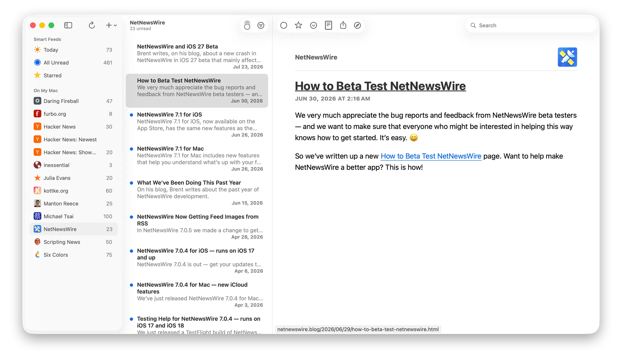Select article "How to Beta Test NetNewsWire" in timeline
Image resolution: width=622 pixels, height=364 pixels.
click(x=197, y=91)
